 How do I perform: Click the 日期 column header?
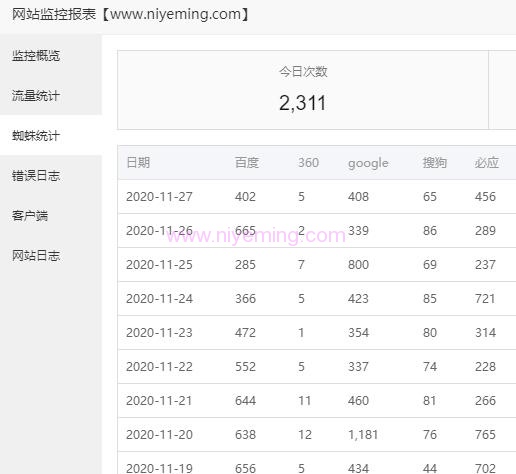pyautogui.click(x=138, y=163)
